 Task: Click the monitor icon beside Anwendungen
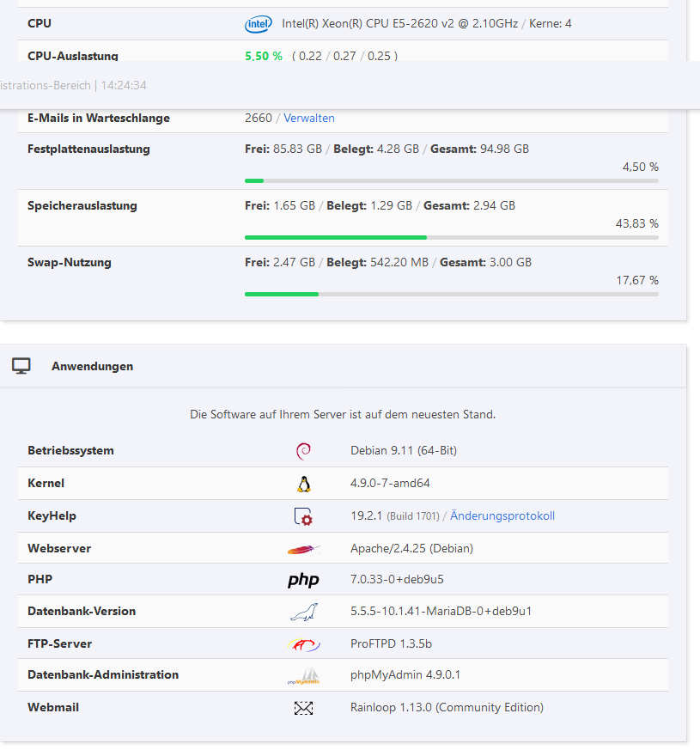pos(21,366)
